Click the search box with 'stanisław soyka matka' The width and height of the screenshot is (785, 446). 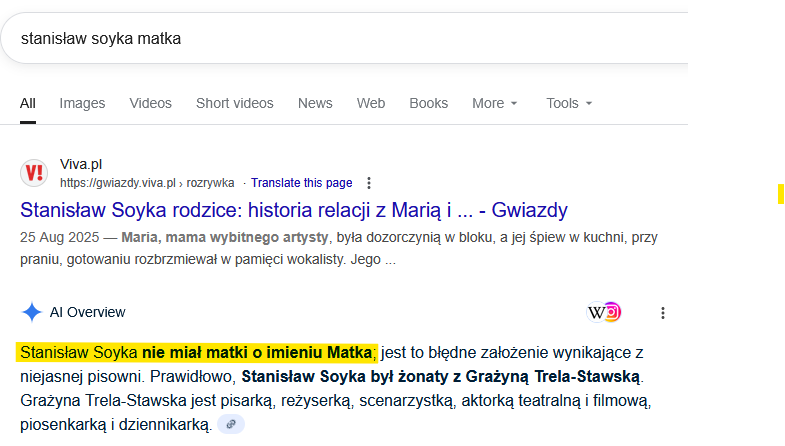[345, 39]
